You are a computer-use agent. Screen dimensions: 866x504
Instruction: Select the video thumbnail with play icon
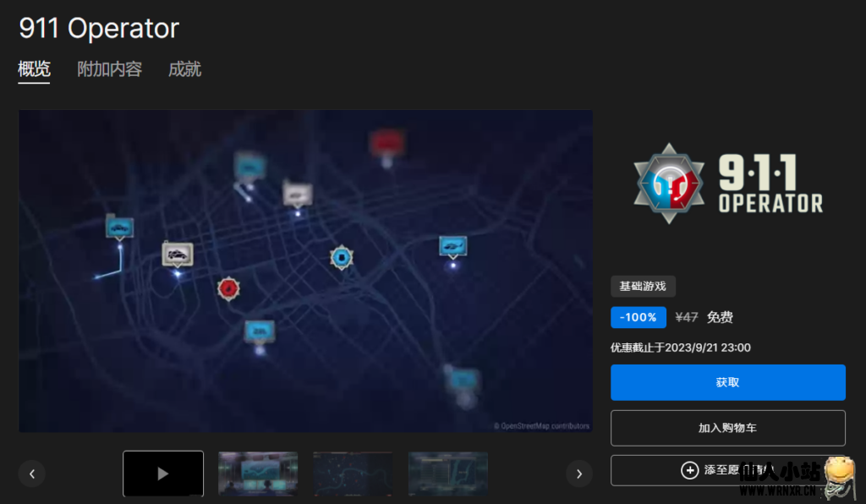pyautogui.click(x=163, y=474)
